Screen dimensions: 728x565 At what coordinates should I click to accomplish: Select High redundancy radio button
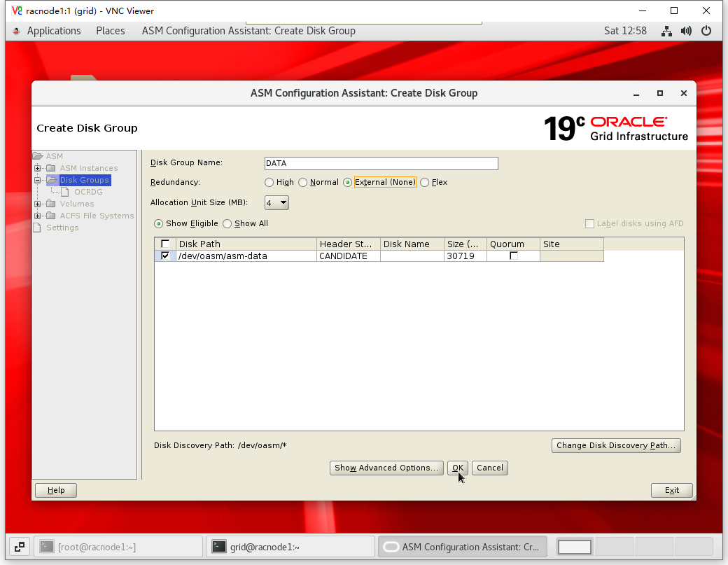point(269,183)
